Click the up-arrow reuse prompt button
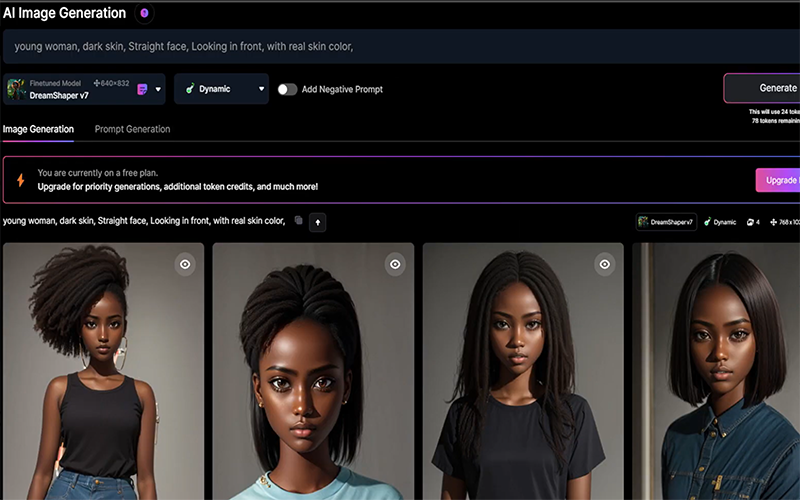The image size is (800, 500). (317, 222)
